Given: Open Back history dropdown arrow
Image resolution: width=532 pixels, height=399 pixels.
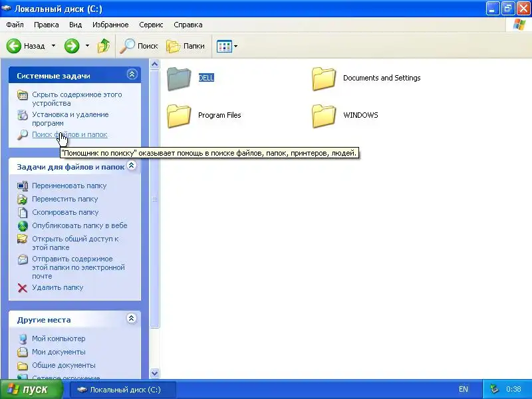Looking at the screenshot, I should (53, 45).
